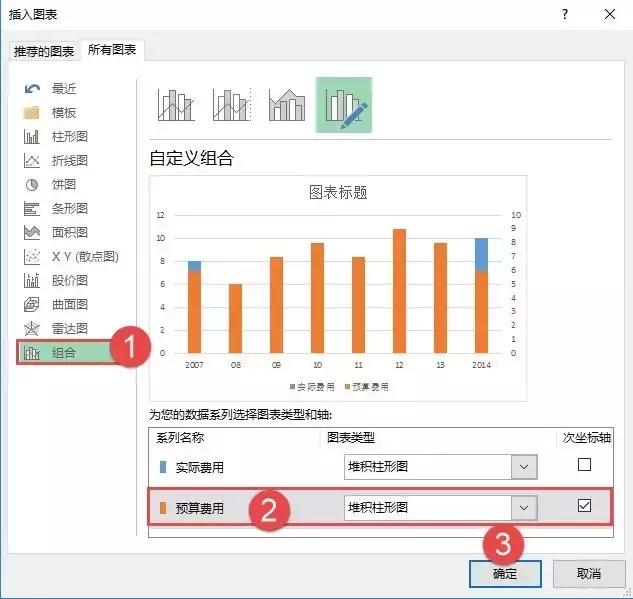Choose 条形图 category label
Viewport: 633px width, 599px height.
pyautogui.click(x=70, y=209)
